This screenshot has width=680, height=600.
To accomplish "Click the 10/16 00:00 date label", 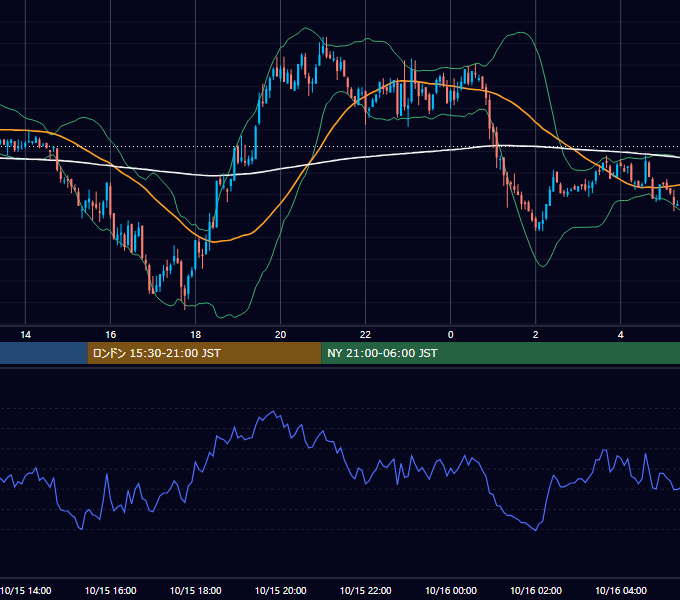I will (451, 590).
